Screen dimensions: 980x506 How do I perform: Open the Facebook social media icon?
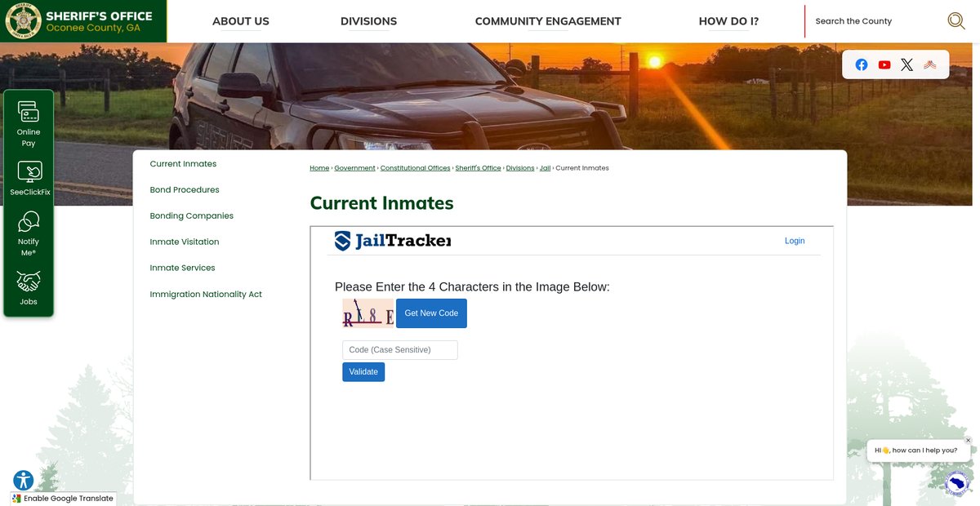(x=862, y=64)
